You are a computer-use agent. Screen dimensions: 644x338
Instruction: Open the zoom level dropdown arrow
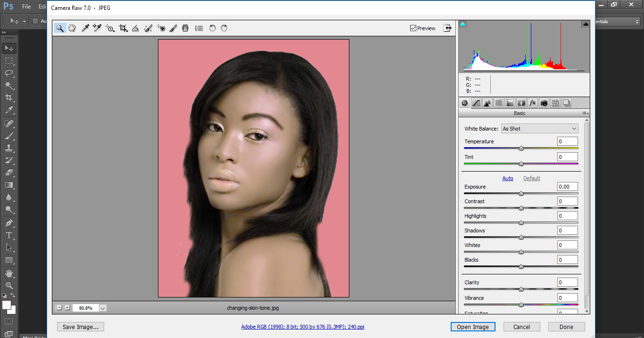click(x=103, y=308)
